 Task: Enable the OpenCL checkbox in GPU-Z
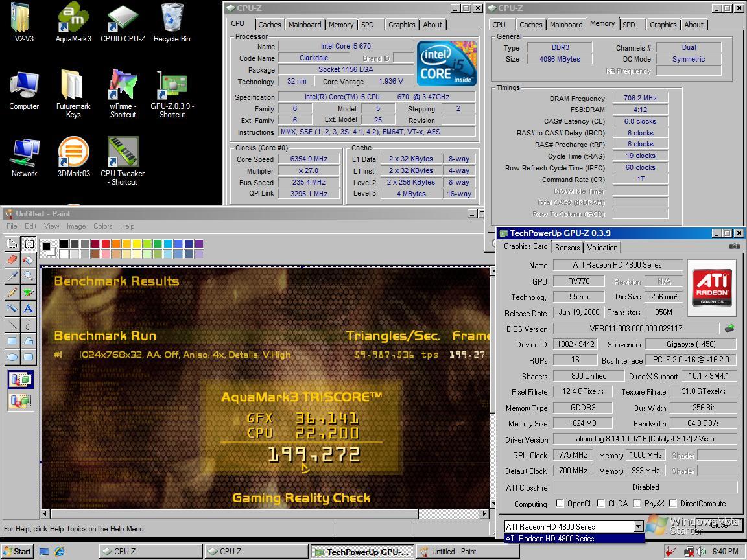click(x=560, y=504)
